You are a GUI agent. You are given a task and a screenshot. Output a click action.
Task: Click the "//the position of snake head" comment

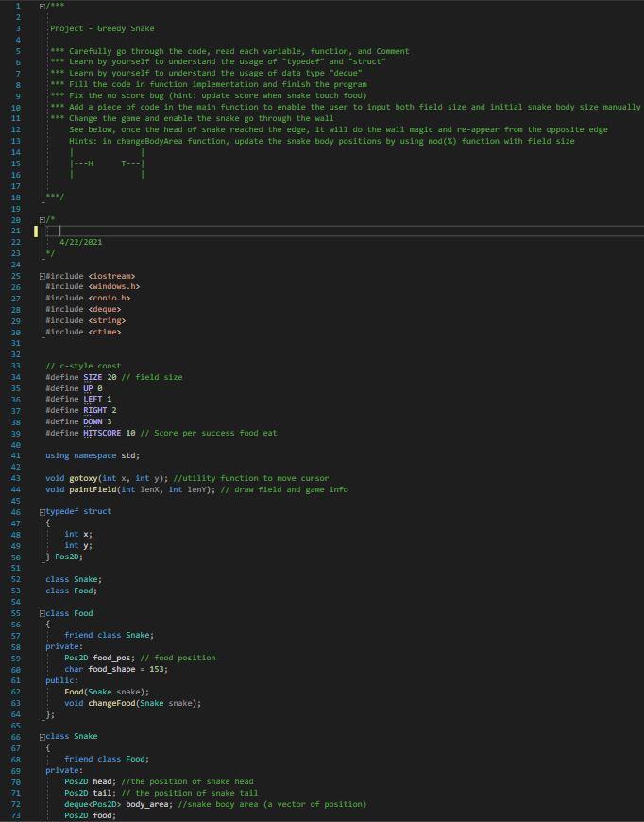(x=187, y=781)
